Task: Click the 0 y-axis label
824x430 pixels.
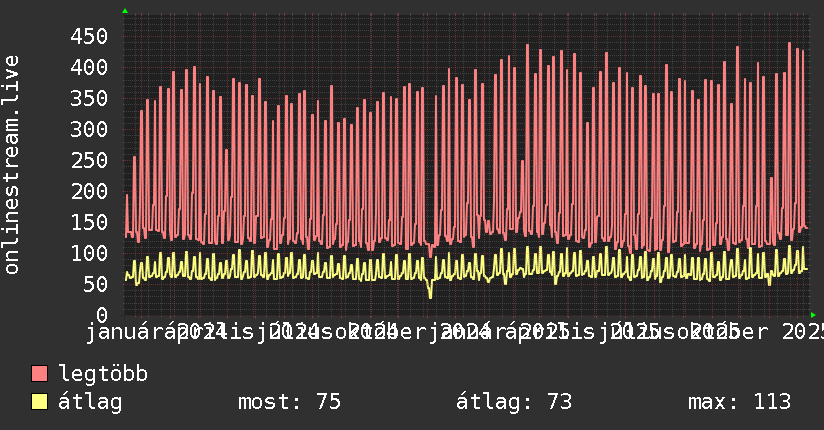Action: tap(102, 315)
